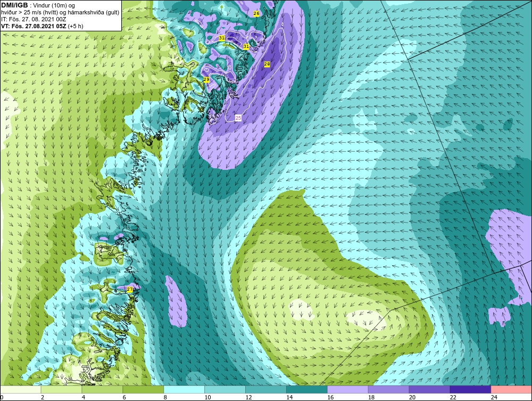The width and height of the screenshot is (532, 401).
Task: Select the yellow gust marker labeled 28
Action: tap(267, 64)
